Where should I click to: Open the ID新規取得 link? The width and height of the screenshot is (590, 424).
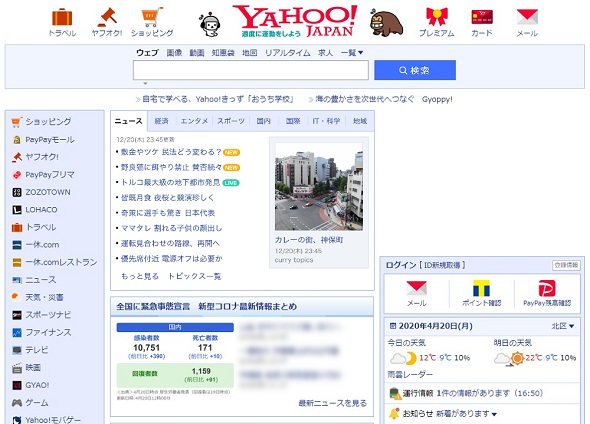coord(442,265)
